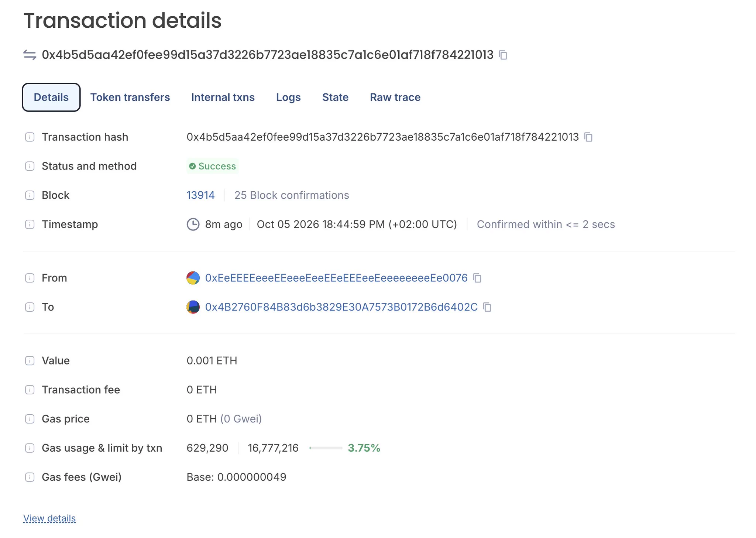Screen dimensions: 756x538
Task: Show info for Transaction hash field
Action: 30,137
